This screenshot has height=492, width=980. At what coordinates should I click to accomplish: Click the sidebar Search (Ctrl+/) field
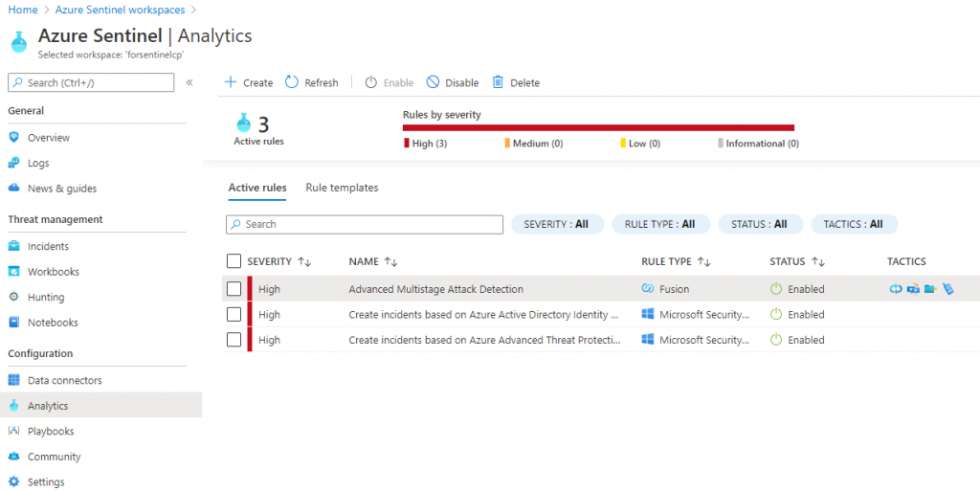(91, 82)
